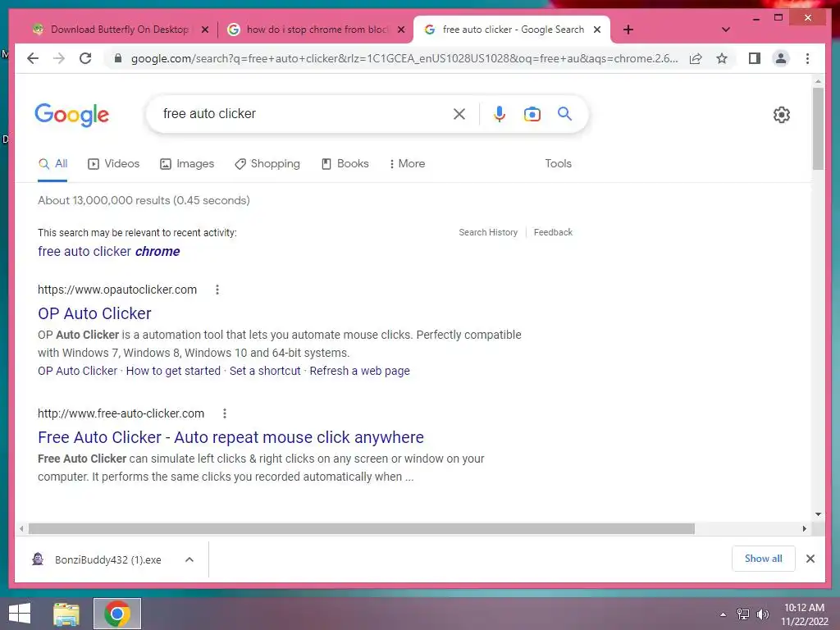This screenshot has height=630, width=840.
Task: Close the Butterfly On Desktop tab
Action: (x=204, y=30)
